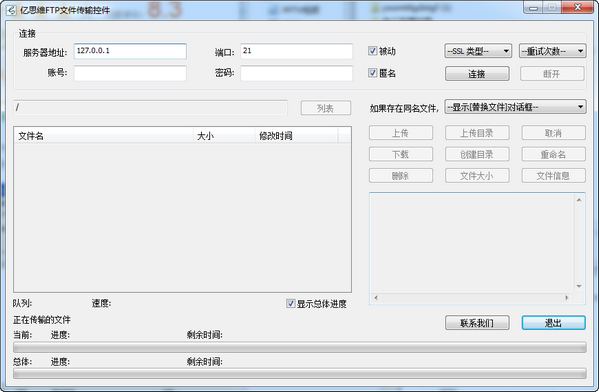Minimize the FTP control window
Viewport: 599px width, 392px height.
[x=534, y=8]
